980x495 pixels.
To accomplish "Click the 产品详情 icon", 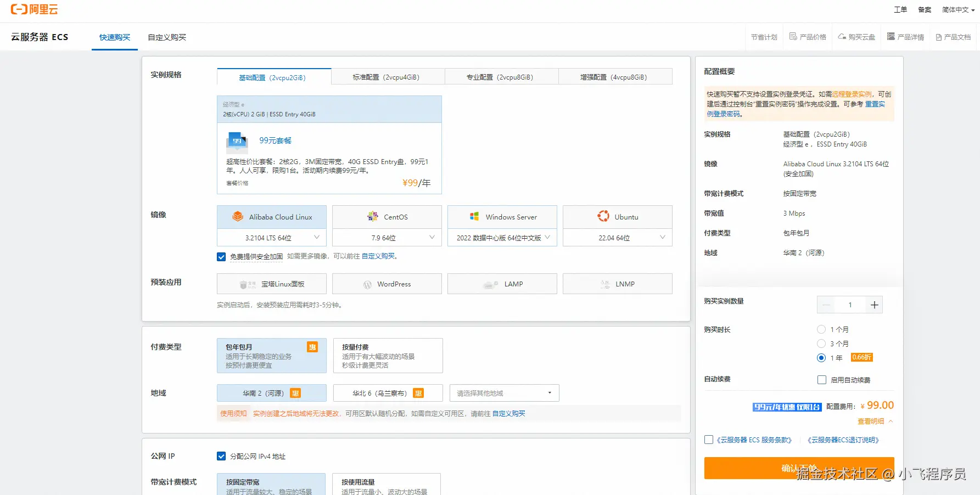I will 891,37.
